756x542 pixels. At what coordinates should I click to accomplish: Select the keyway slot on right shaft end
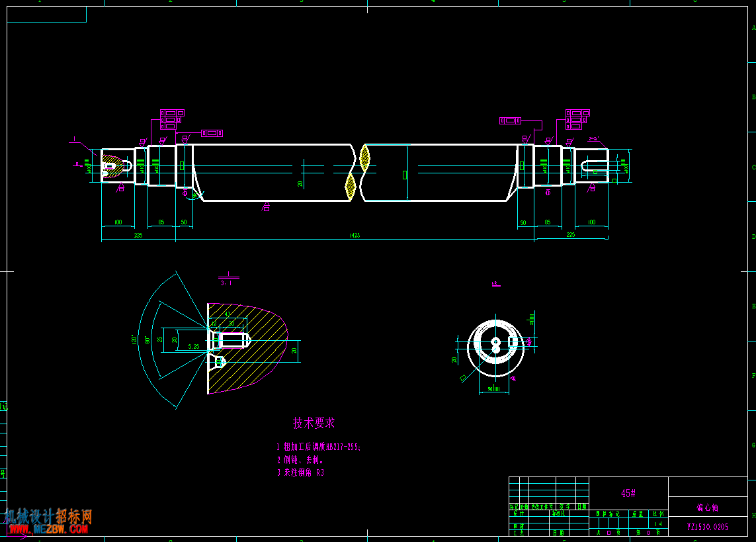pyautogui.click(x=594, y=165)
